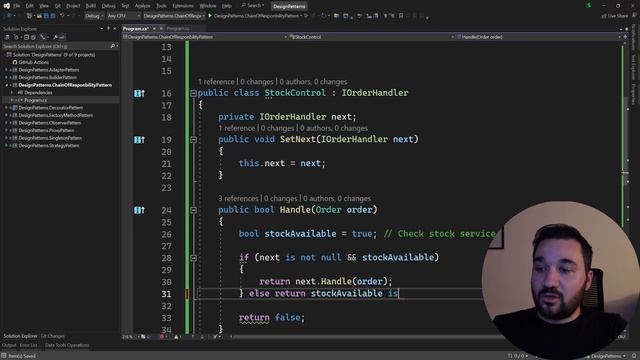Select the DesignPatterns.ObserverPattern project
The image size is (640, 360).
click(49, 123)
